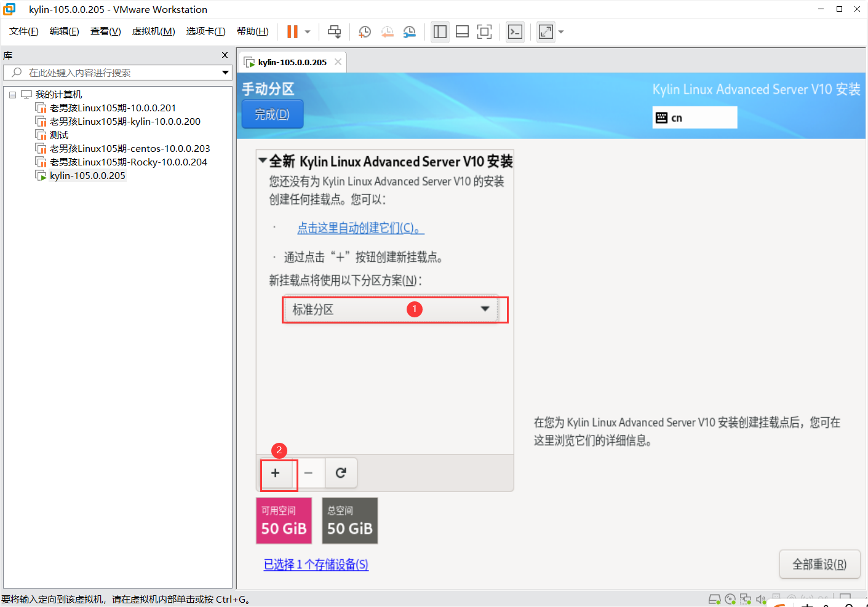Select kylin-105.0.0.205 in the library tree
This screenshot has height=607, width=868.
coord(87,176)
